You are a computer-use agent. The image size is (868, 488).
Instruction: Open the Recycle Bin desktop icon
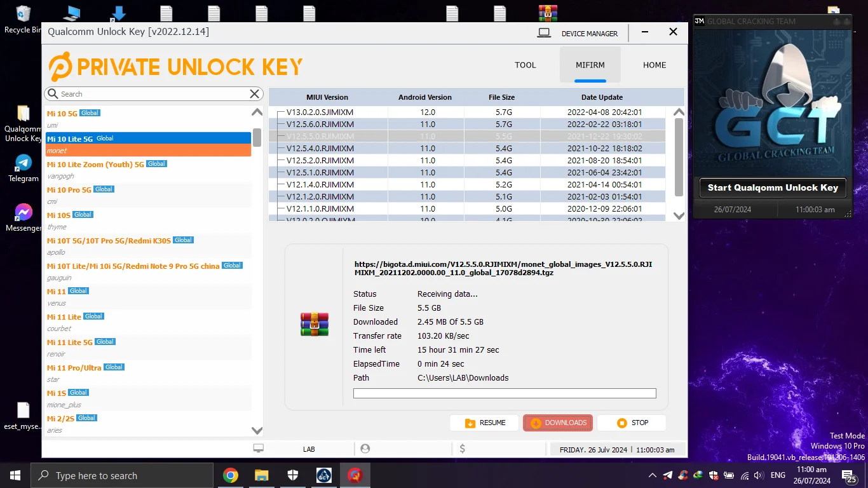click(x=24, y=18)
